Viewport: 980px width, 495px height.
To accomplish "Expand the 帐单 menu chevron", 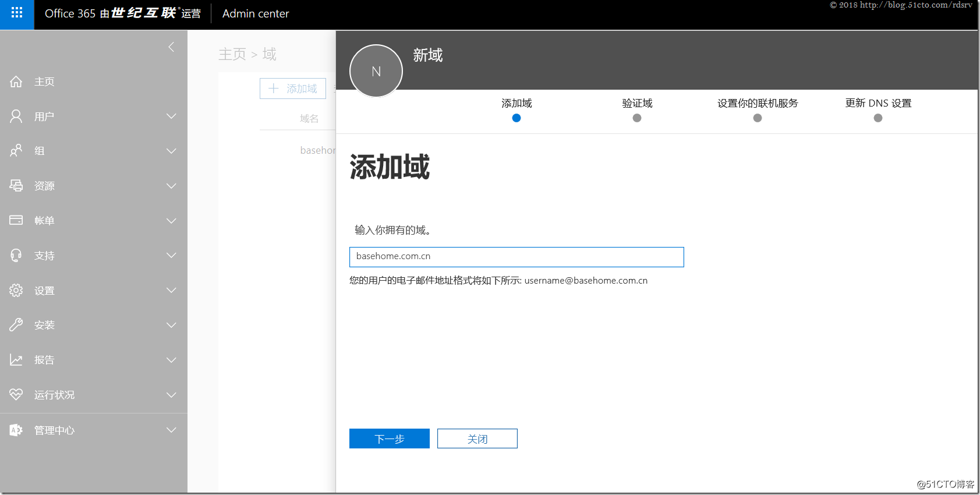I will tap(171, 221).
